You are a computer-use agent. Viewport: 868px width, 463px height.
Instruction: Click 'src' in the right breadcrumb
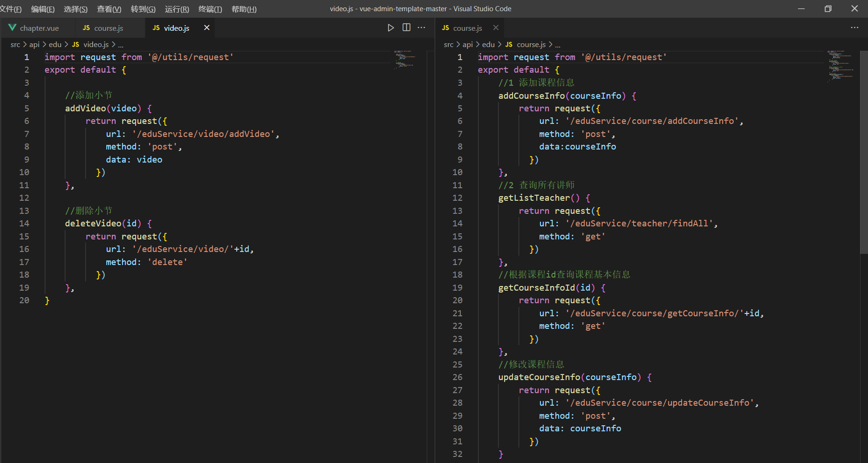click(x=449, y=45)
